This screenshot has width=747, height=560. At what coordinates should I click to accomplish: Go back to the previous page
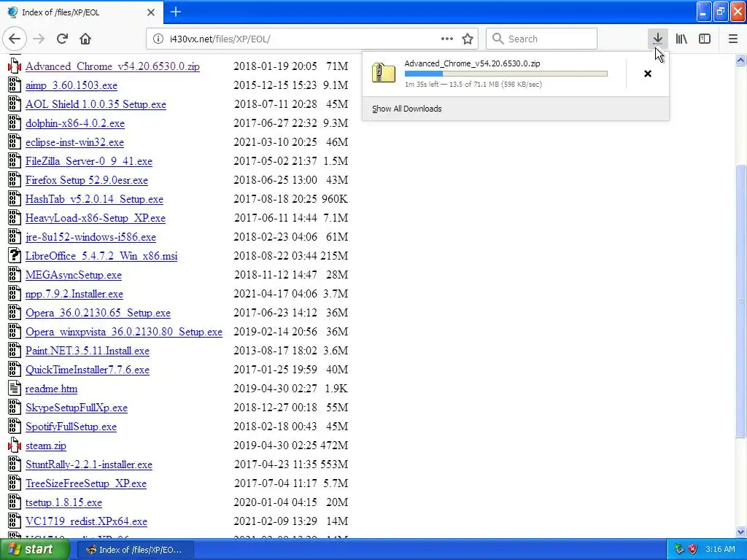coord(15,39)
